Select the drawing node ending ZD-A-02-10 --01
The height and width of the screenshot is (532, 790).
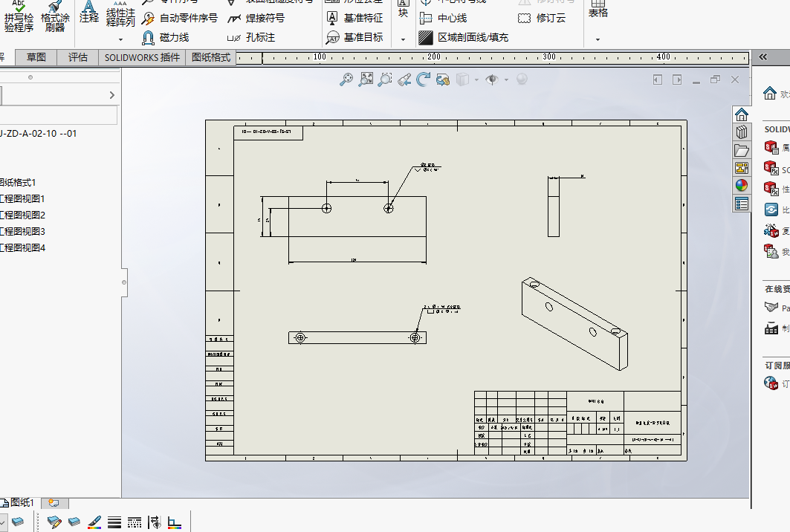pos(39,134)
